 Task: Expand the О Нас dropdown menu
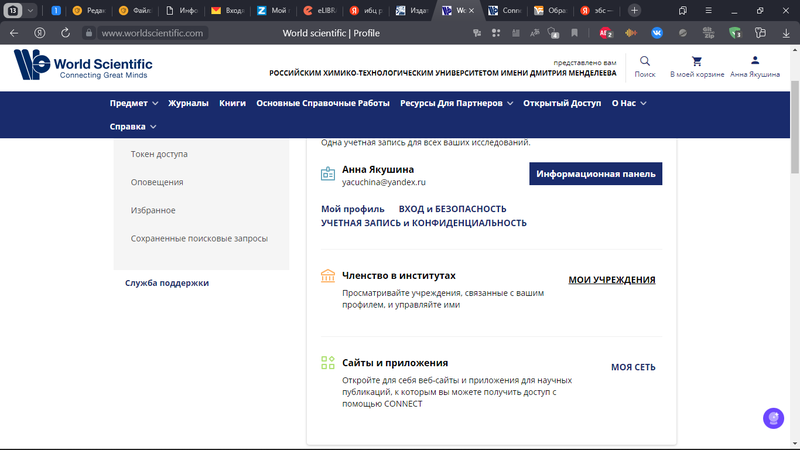click(629, 103)
